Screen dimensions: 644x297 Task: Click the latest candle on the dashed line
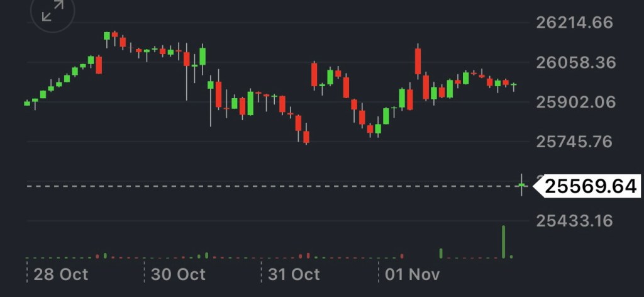(521, 184)
